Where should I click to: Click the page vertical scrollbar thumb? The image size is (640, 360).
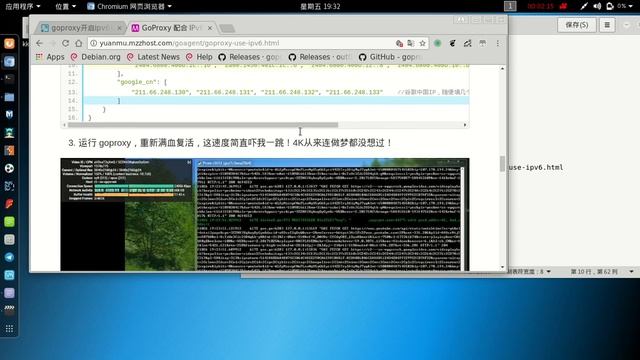[502, 163]
